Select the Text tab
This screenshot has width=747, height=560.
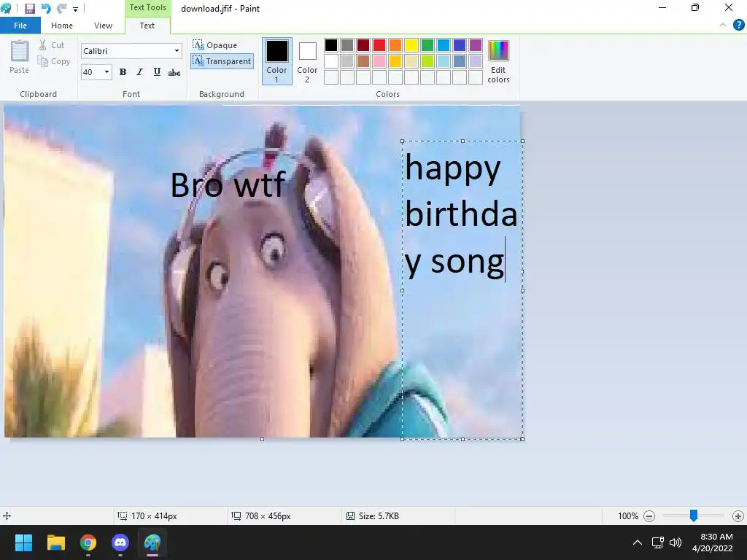click(x=147, y=26)
